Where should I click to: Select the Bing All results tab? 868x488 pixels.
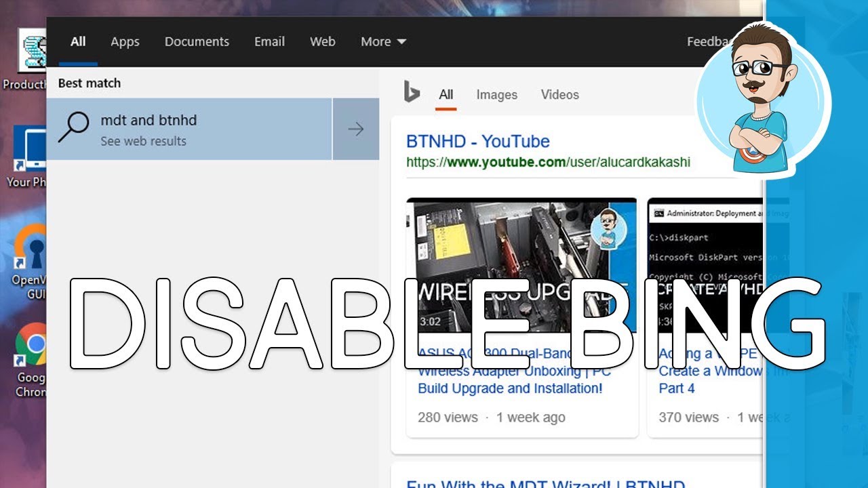click(x=446, y=95)
